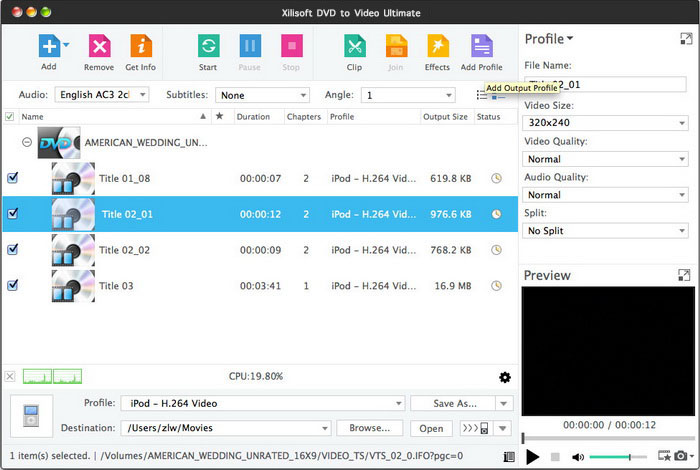Open the Video Quality dropdown
This screenshot has width=700, height=470.
[605, 159]
